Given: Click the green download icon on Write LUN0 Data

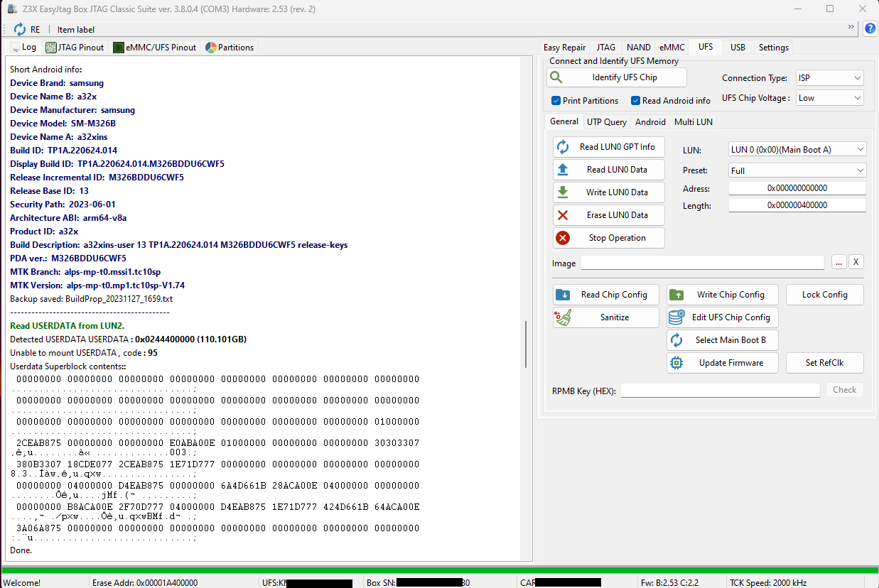Looking at the screenshot, I should tap(563, 192).
